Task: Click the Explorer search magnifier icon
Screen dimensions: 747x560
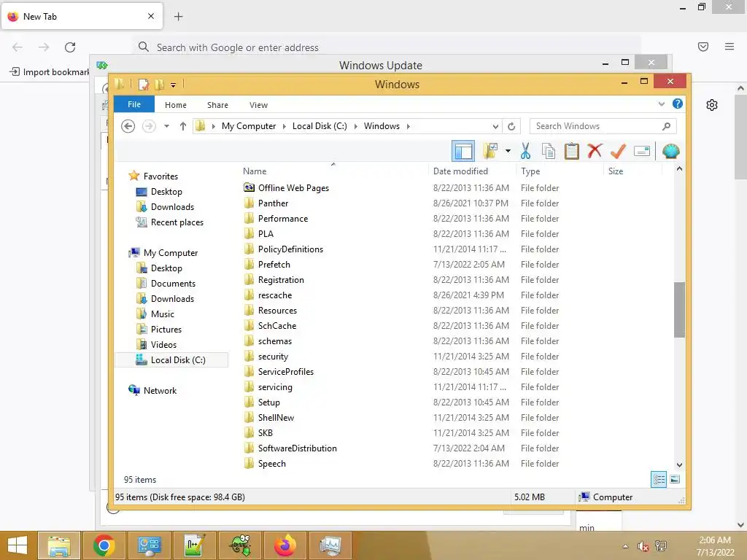Action: tap(667, 126)
